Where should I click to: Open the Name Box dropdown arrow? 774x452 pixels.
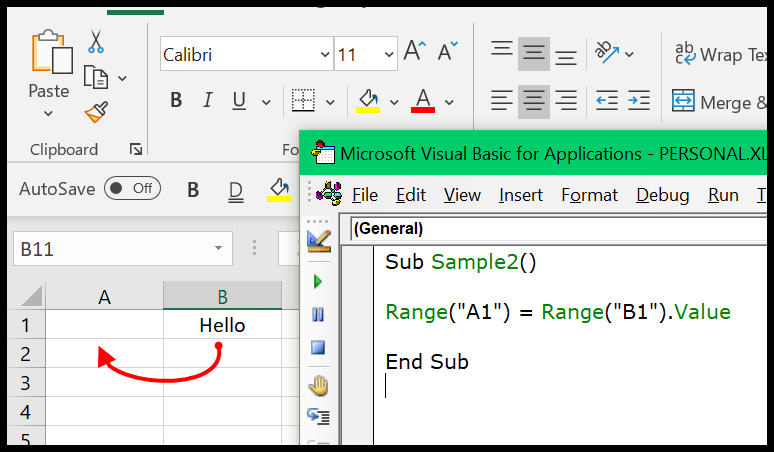coord(218,249)
